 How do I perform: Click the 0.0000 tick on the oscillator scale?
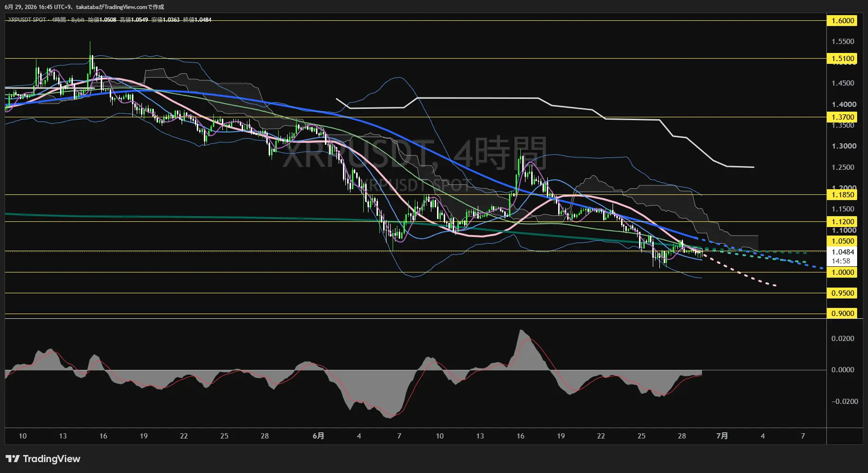tap(843, 370)
